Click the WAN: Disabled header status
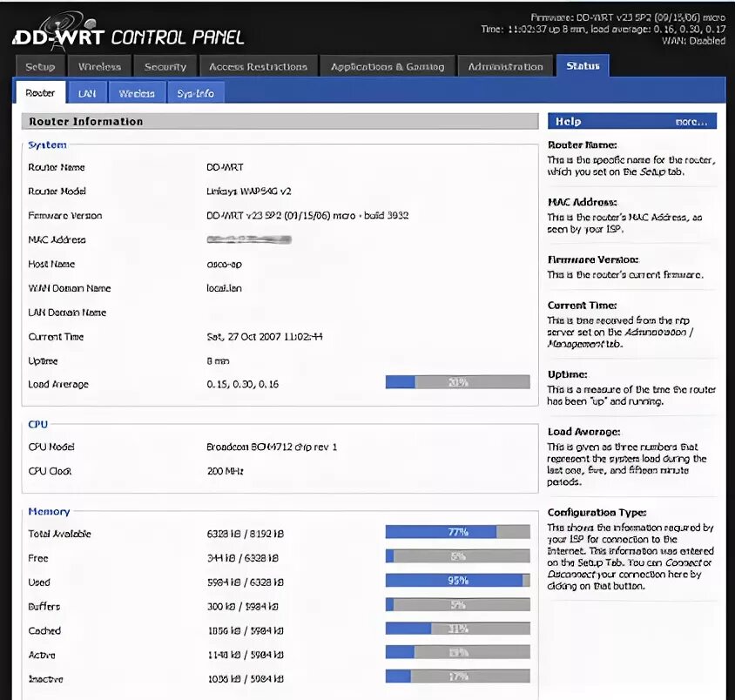The height and width of the screenshot is (700, 735). point(693,41)
